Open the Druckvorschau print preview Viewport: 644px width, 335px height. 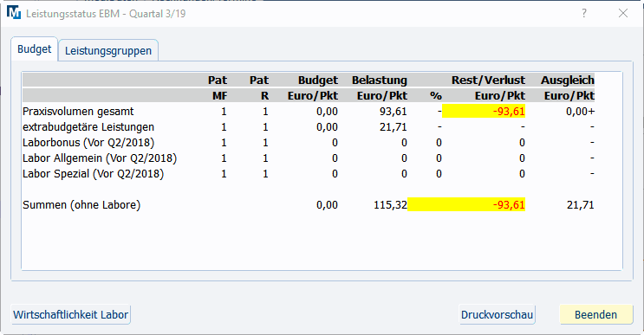(x=497, y=314)
